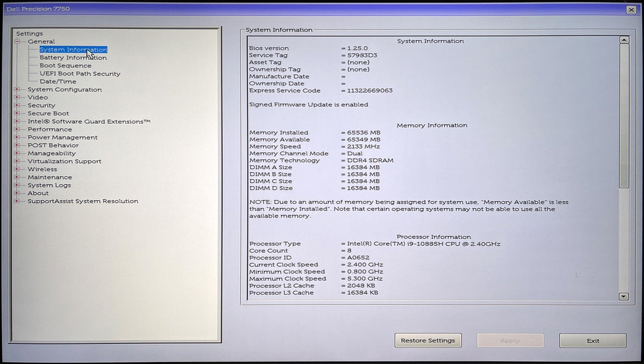644x364 pixels.
Task: Click Express Service Code 11322669063
Action: 370,91
